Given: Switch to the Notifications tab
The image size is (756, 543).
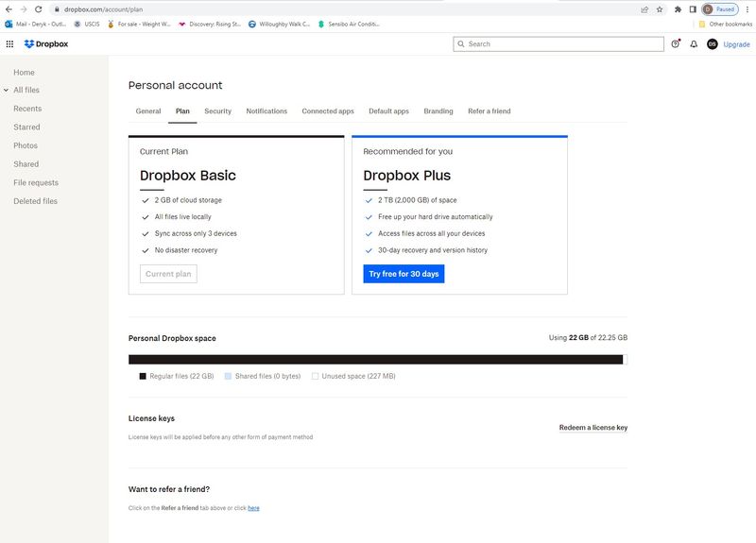Looking at the screenshot, I should (266, 111).
